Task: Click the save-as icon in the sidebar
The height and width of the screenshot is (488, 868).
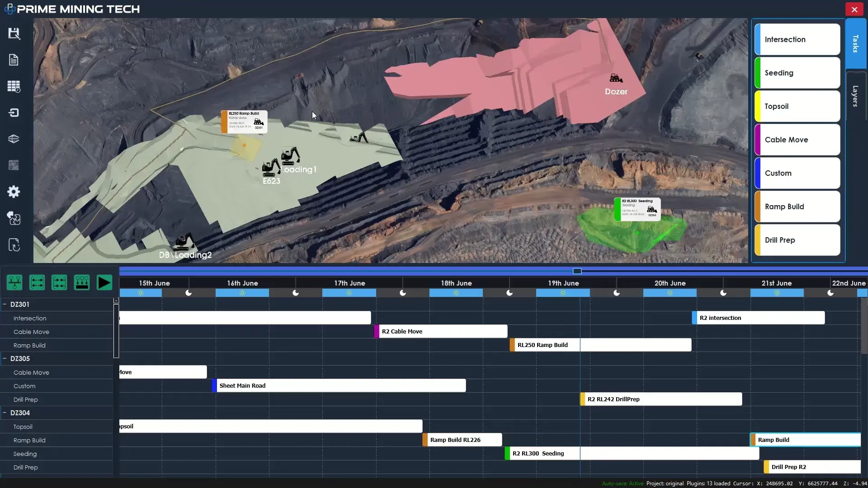Action: 14,33
